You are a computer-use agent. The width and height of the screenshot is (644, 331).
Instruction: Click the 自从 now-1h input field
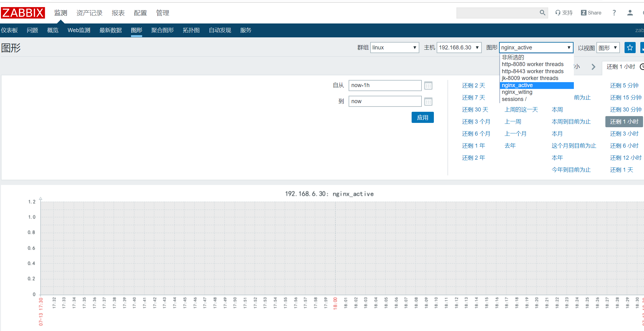pyautogui.click(x=385, y=86)
